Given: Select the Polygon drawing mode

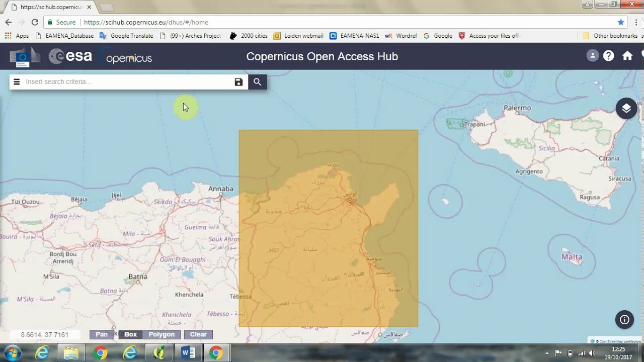Looking at the screenshot, I should [x=162, y=334].
